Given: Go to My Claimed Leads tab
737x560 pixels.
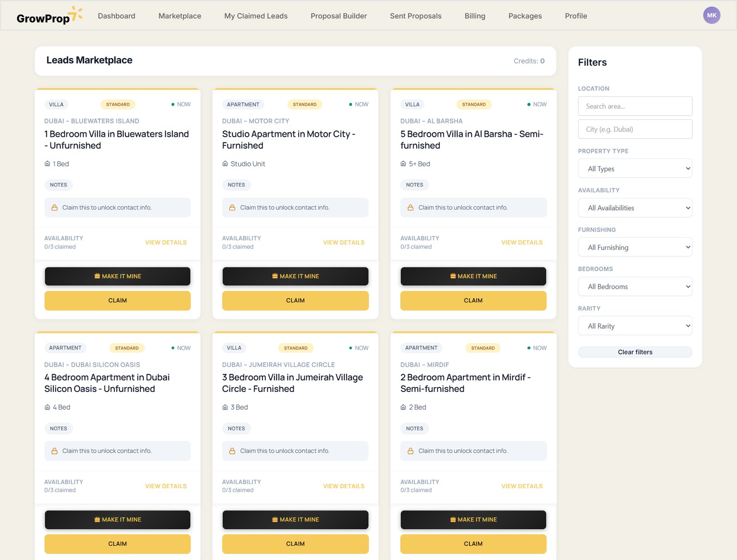Looking at the screenshot, I should point(256,16).
